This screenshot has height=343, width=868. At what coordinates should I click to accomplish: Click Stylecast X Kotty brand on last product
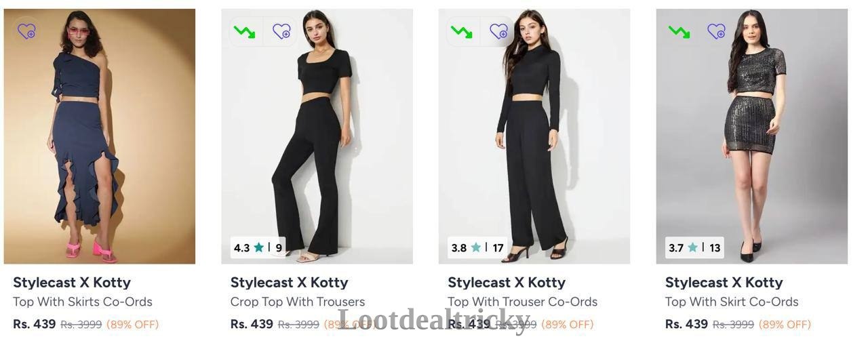tap(724, 282)
